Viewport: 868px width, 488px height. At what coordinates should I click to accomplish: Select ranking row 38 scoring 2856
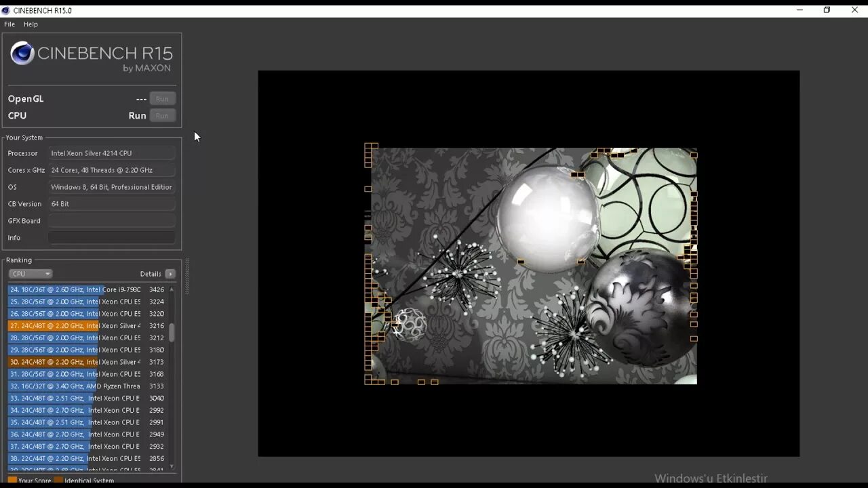pyautogui.click(x=87, y=459)
